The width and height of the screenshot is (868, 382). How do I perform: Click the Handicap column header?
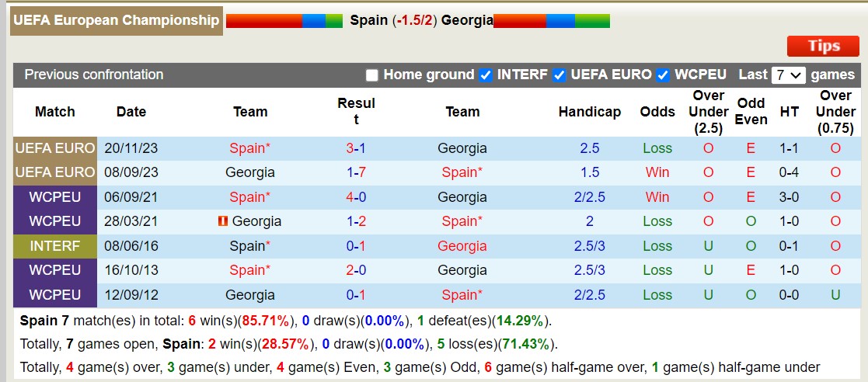tap(590, 113)
